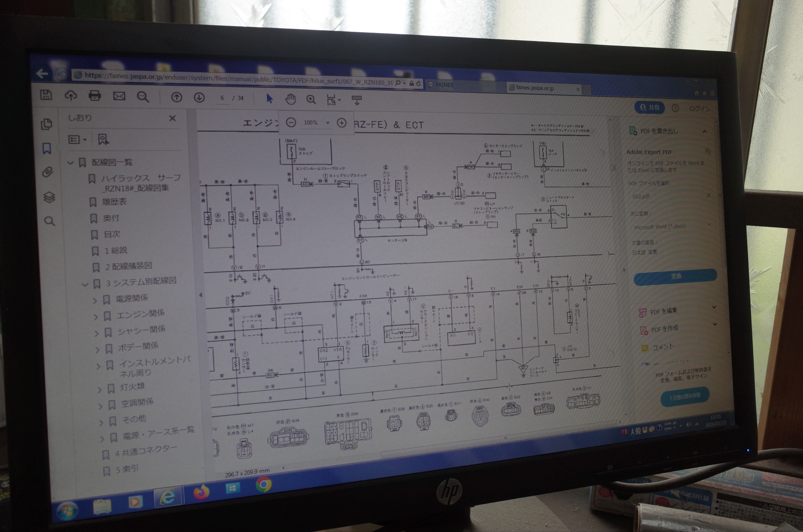Click the page number input field
Viewport: 803px width, 532px height.
(222, 98)
